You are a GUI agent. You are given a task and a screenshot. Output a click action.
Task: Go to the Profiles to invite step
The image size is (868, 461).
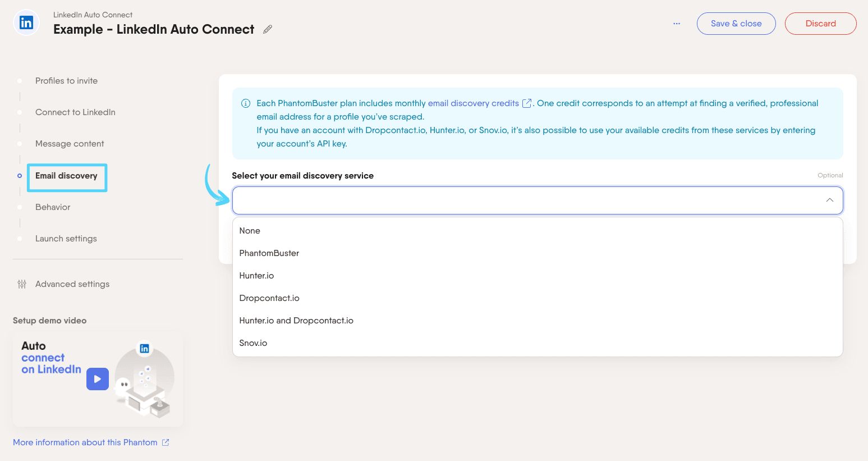pyautogui.click(x=66, y=81)
